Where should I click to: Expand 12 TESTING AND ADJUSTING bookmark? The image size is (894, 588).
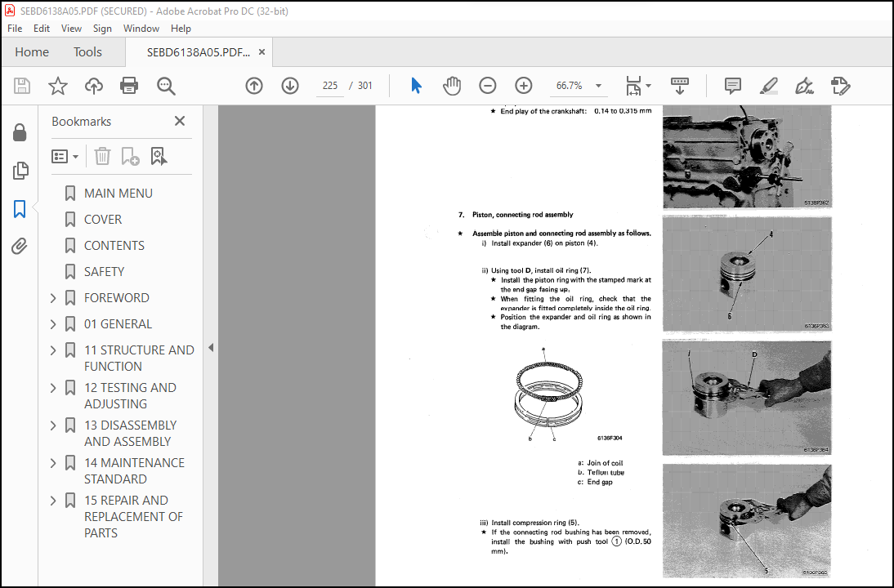click(x=53, y=388)
